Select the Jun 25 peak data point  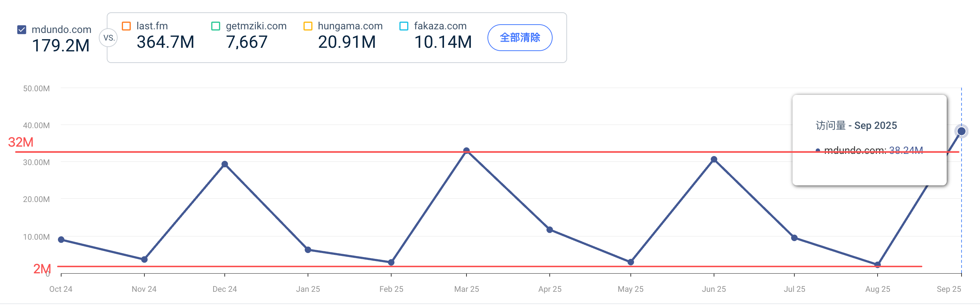[x=714, y=159]
